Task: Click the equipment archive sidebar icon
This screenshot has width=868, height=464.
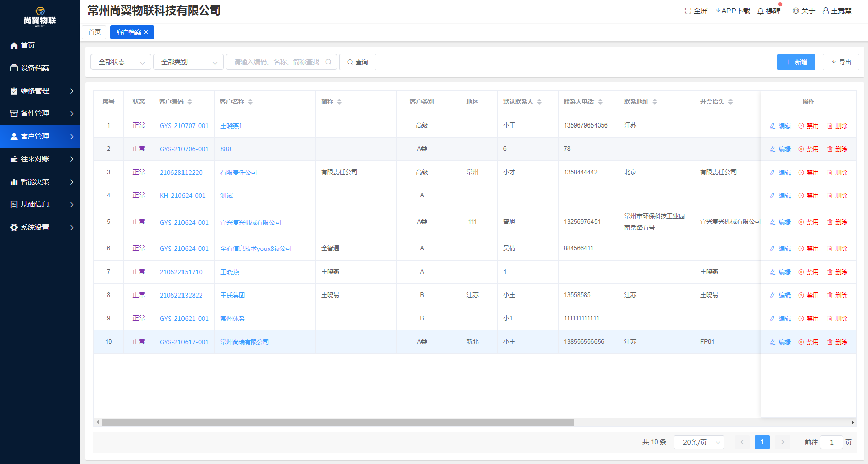Action: (x=14, y=68)
